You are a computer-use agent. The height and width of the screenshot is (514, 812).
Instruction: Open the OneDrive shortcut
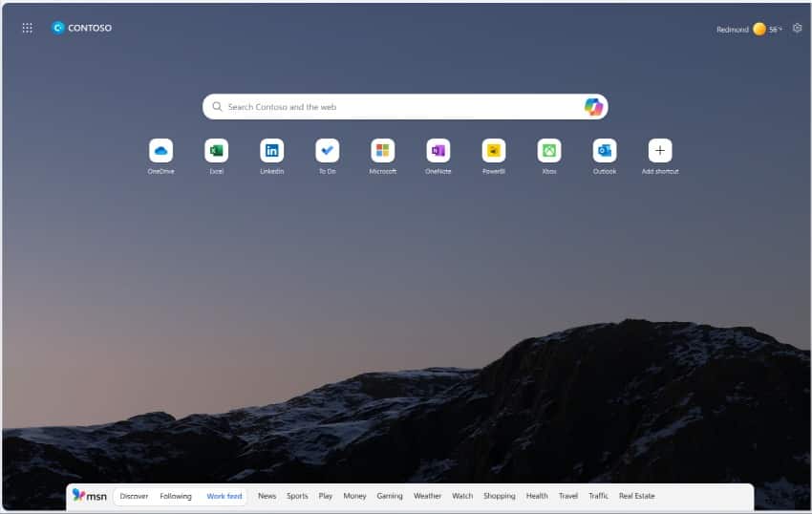(161, 151)
